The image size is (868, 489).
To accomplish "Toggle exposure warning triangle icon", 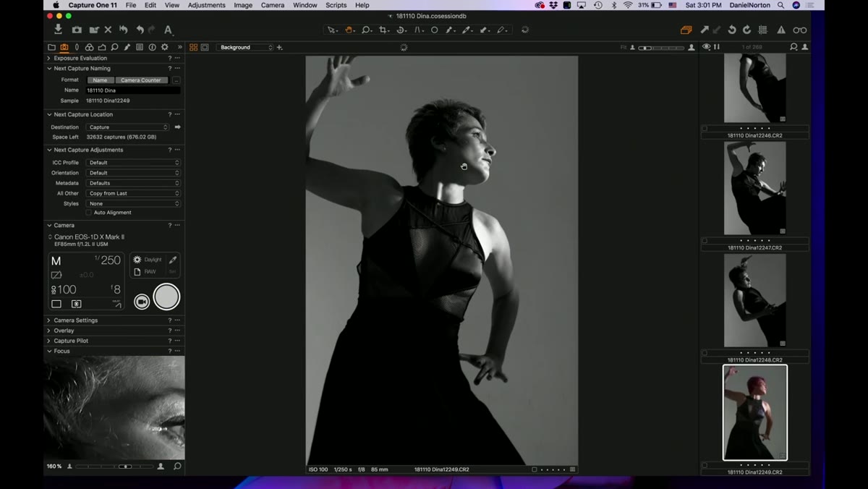I will (x=781, y=30).
